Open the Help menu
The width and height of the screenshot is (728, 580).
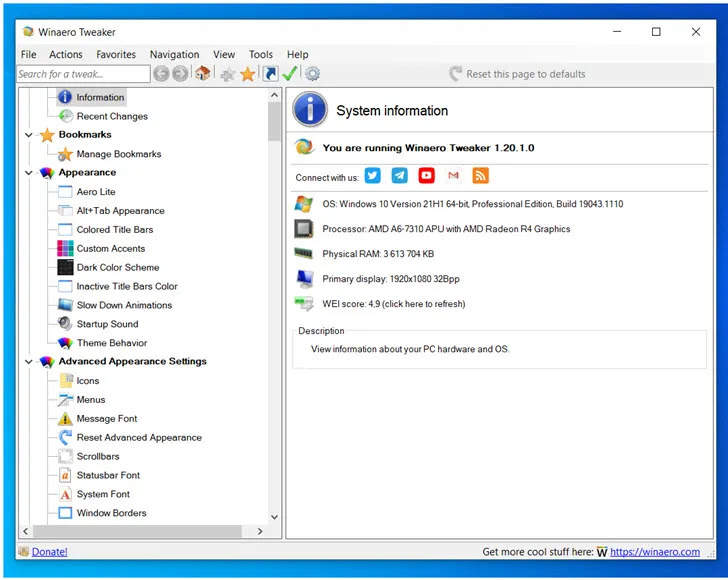click(x=297, y=54)
